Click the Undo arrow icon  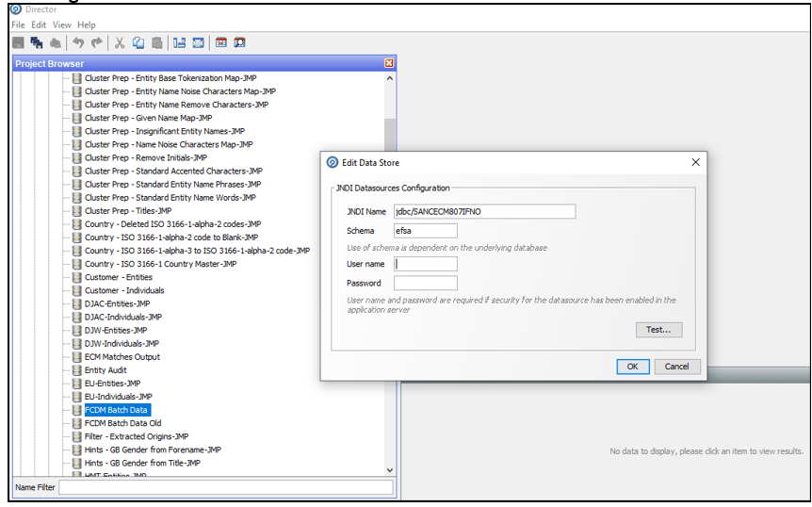click(x=78, y=43)
